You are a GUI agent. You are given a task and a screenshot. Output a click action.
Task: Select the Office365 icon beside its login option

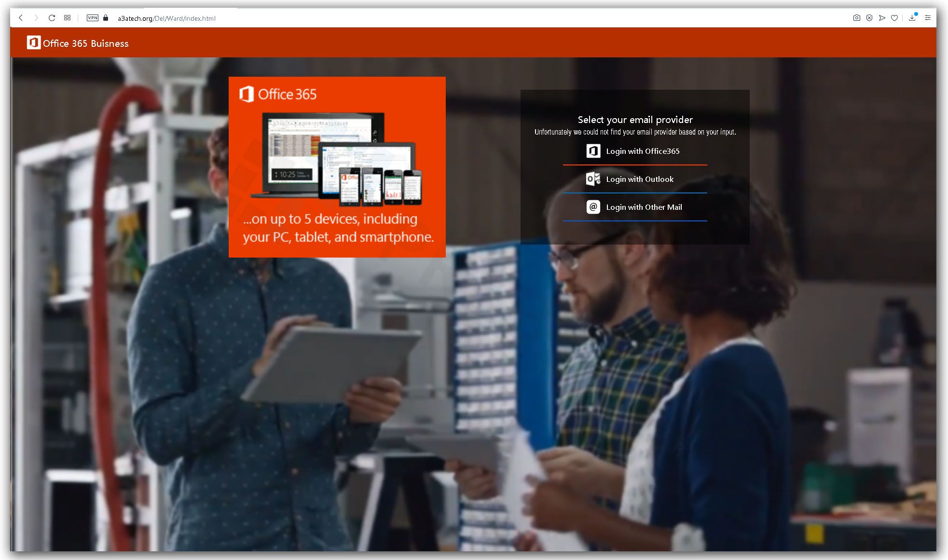tap(592, 151)
